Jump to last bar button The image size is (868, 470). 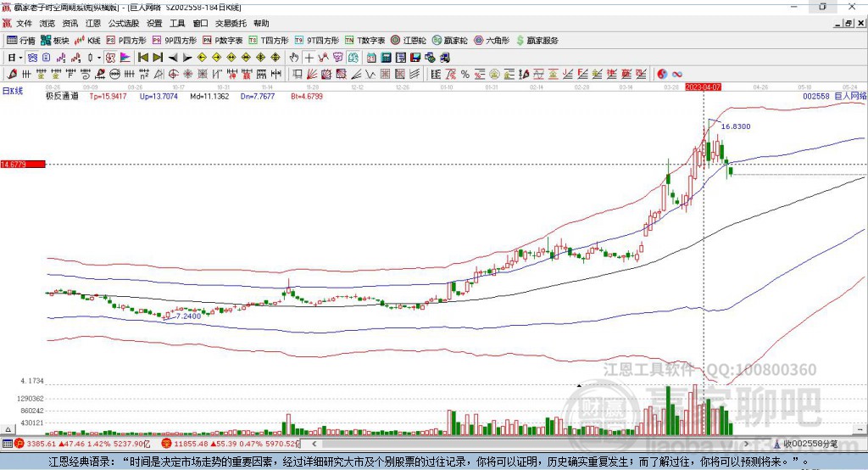(158, 58)
